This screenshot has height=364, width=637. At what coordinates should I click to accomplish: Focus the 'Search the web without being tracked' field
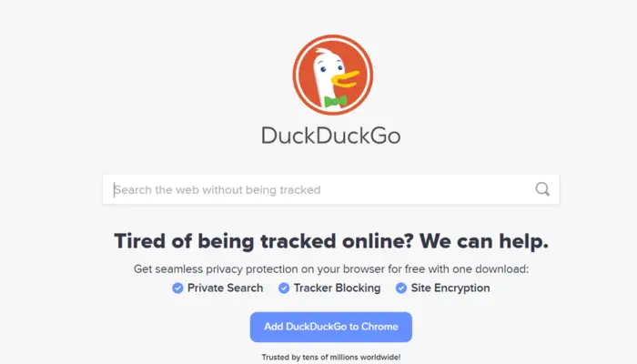pos(331,189)
